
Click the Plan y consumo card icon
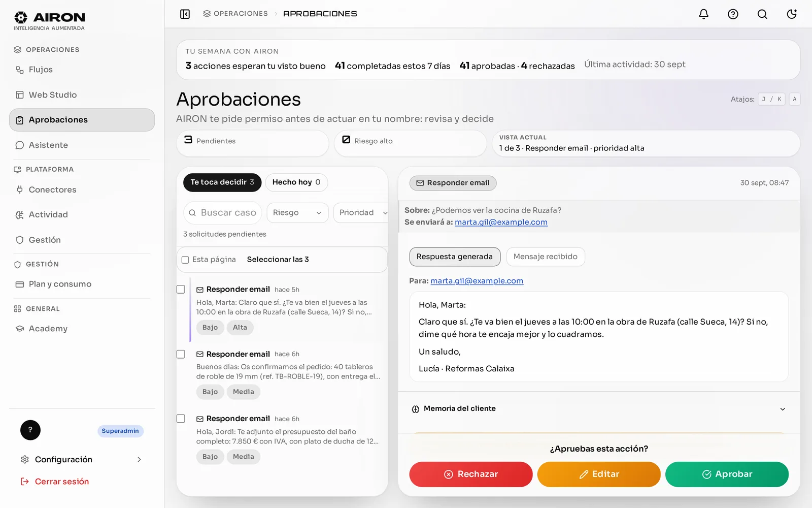(20, 284)
